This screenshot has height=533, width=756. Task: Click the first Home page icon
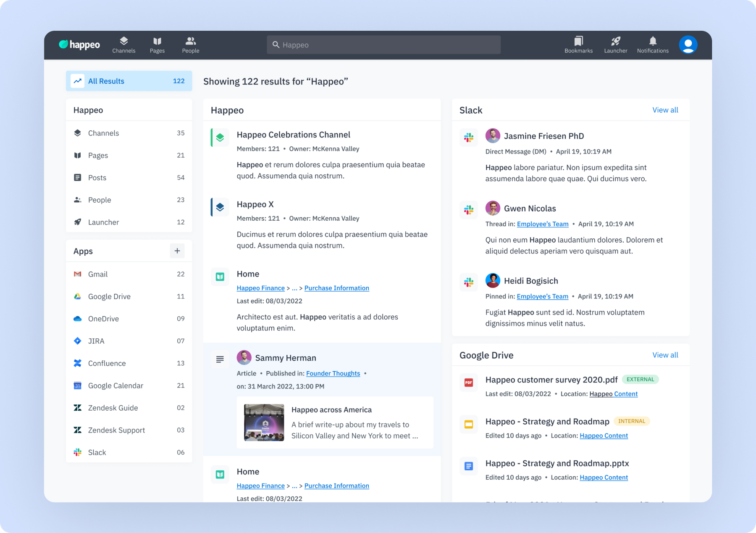coord(220,277)
